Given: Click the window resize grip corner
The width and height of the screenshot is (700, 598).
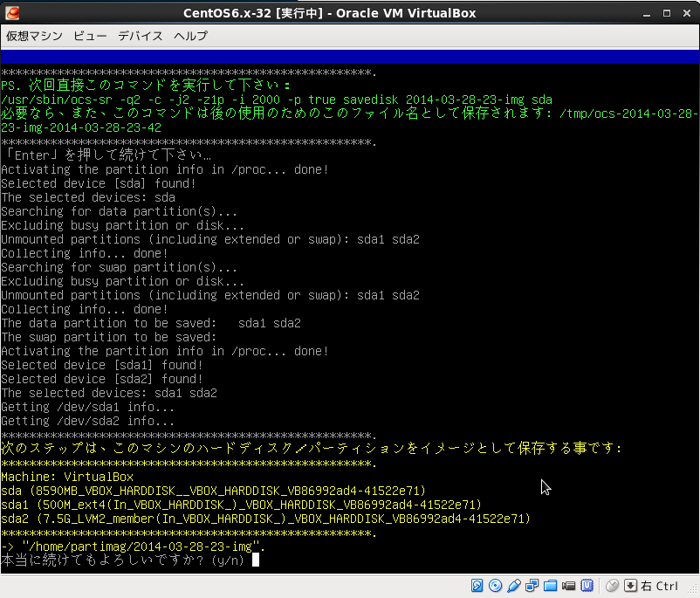Looking at the screenshot, I should tap(693, 591).
